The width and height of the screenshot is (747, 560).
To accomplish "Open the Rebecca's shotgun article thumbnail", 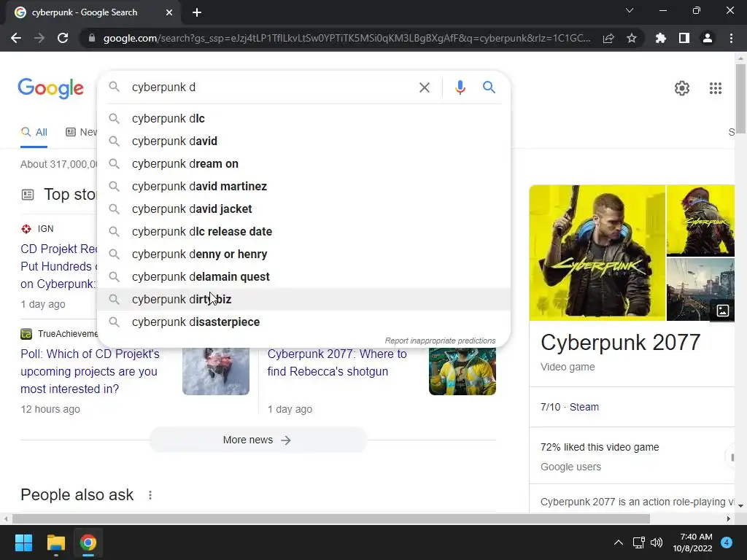I will click(x=462, y=371).
